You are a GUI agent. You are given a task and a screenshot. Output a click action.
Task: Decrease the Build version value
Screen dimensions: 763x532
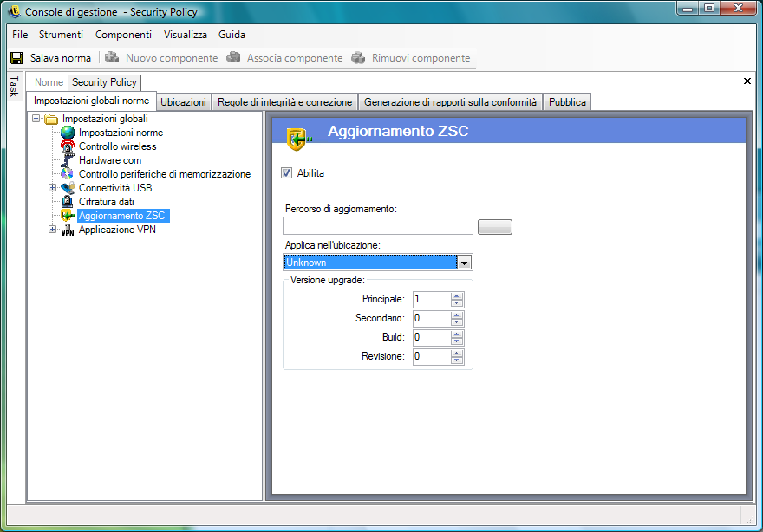456,341
